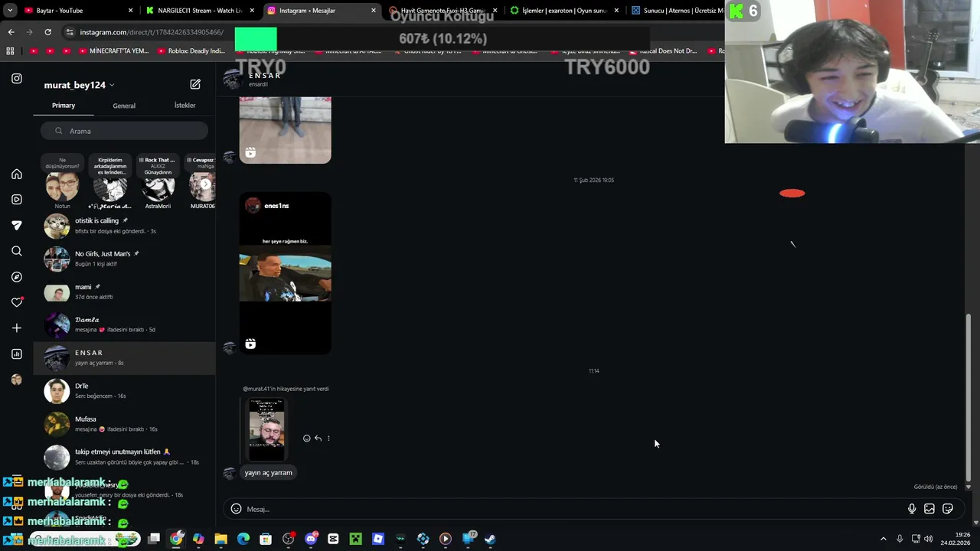The image size is (980, 551).
Task: Reply to the story message with the arrow icon
Action: click(318, 439)
